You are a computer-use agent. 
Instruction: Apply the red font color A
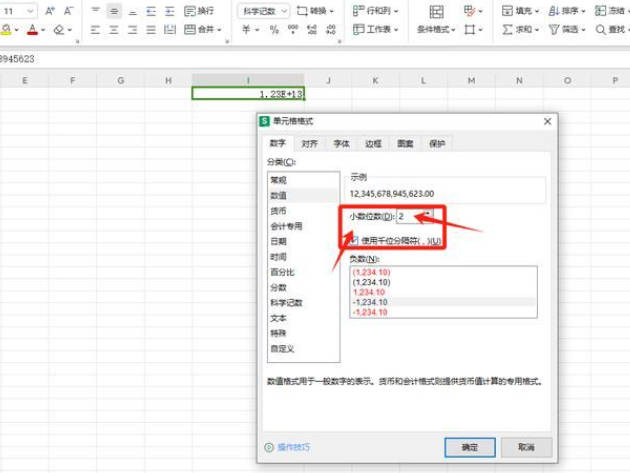(x=32, y=29)
